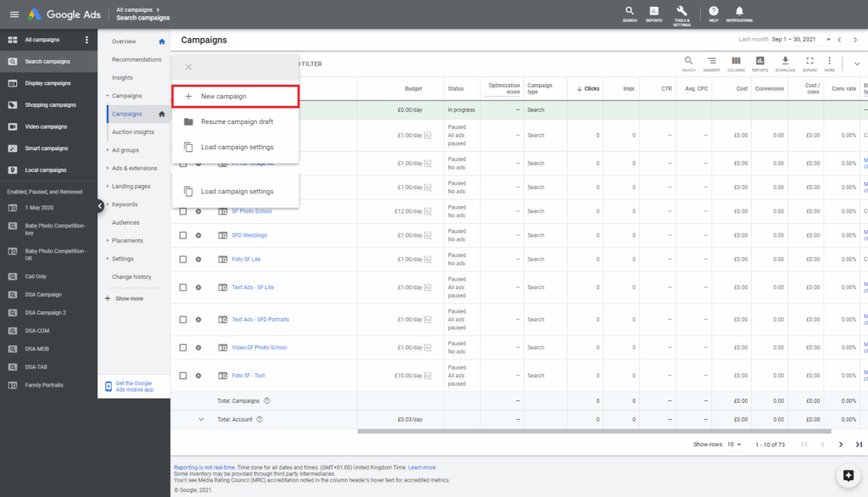Open the Help icon

click(714, 14)
